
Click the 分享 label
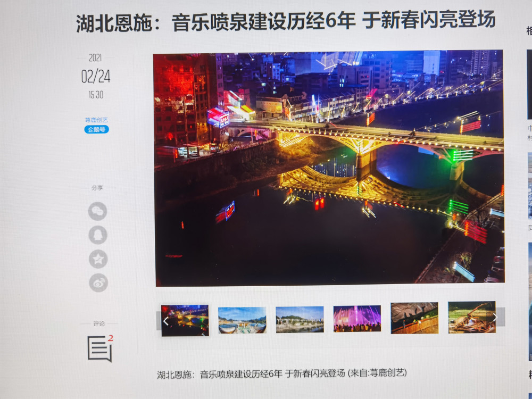click(97, 188)
